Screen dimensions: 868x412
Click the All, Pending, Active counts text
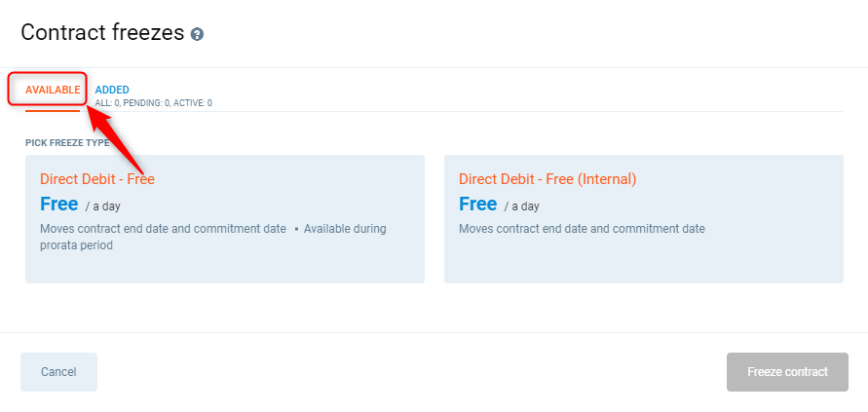[x=153, y=102]
